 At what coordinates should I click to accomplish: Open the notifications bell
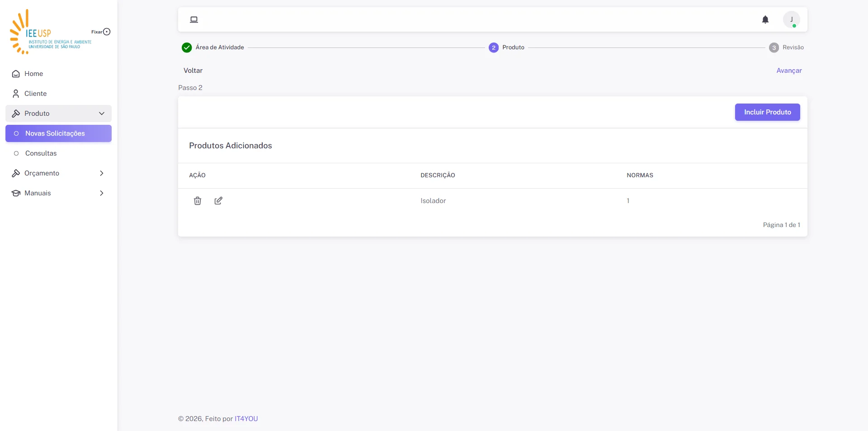[765, 19]
